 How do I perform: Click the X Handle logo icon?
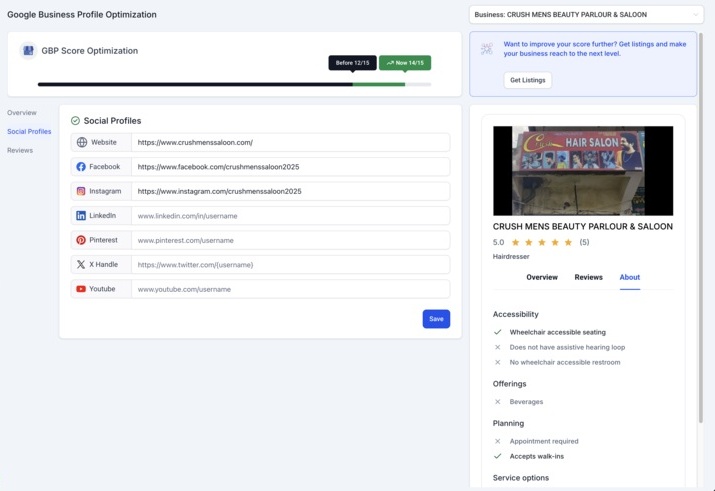coord(81,264)
